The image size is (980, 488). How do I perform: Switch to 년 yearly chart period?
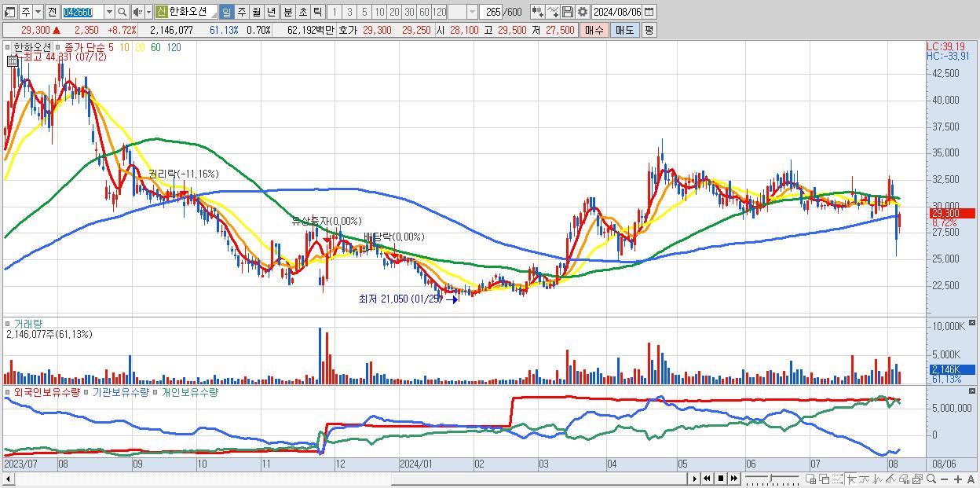[x=271, y=12]
